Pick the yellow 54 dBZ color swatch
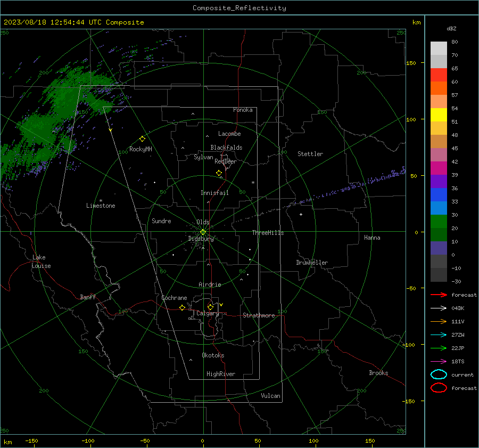Screen dimensions: 479x448 (x=439, y=115)
